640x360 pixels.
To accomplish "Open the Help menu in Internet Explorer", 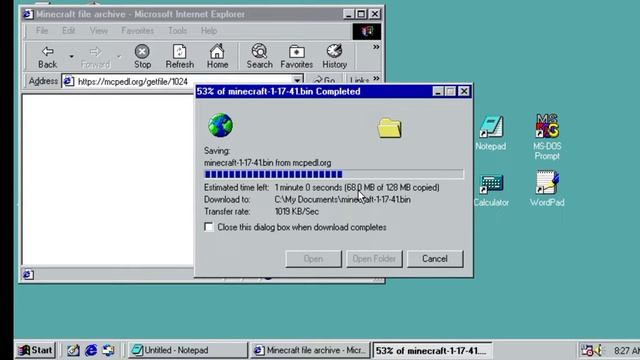I will (x=209, y=31).
